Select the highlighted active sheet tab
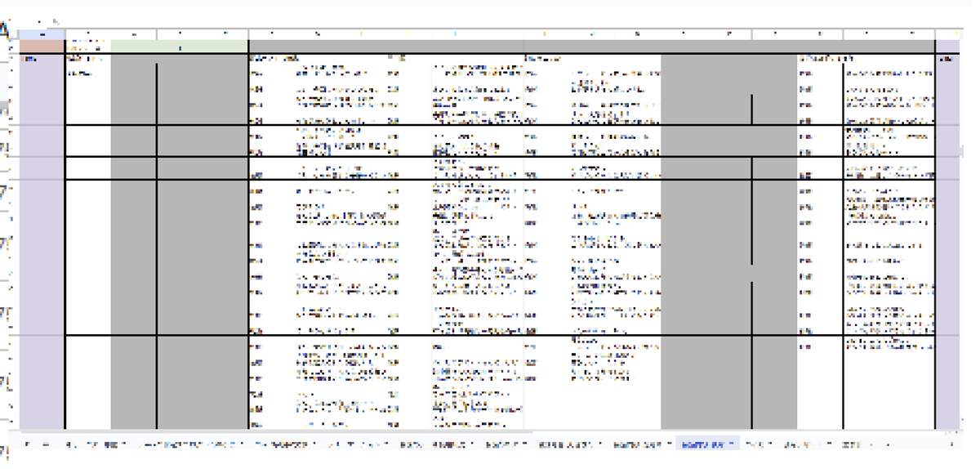 707,444
